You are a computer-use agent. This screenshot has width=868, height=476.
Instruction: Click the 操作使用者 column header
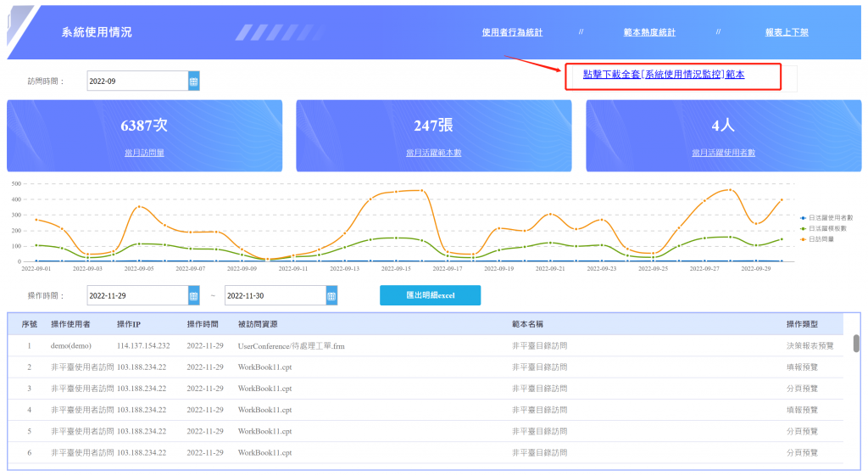pos(70,324)
